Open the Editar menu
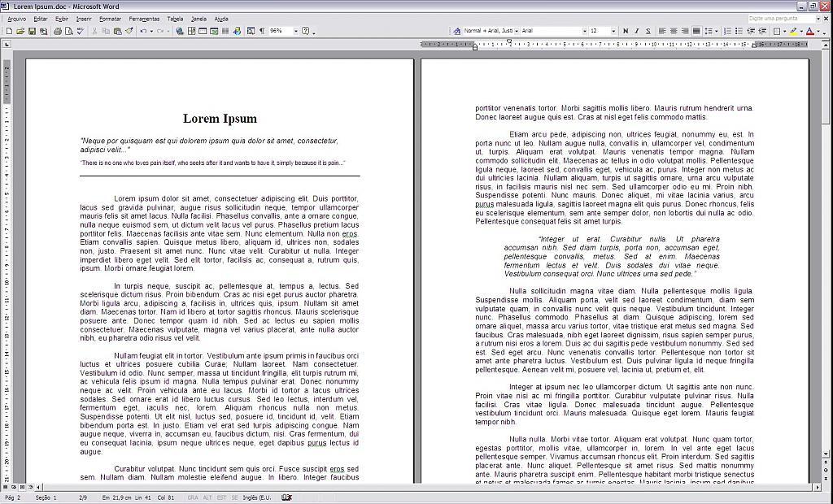 [x=41, y=20]
